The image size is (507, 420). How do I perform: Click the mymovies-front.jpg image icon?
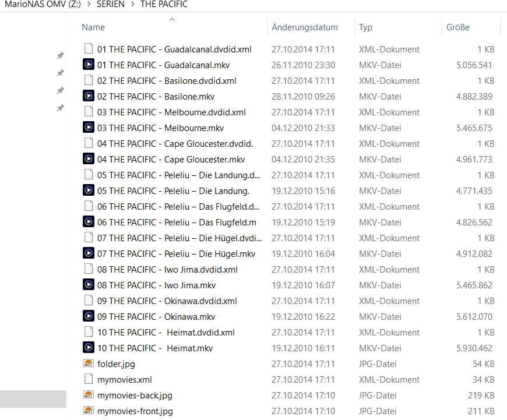[88, 410]
